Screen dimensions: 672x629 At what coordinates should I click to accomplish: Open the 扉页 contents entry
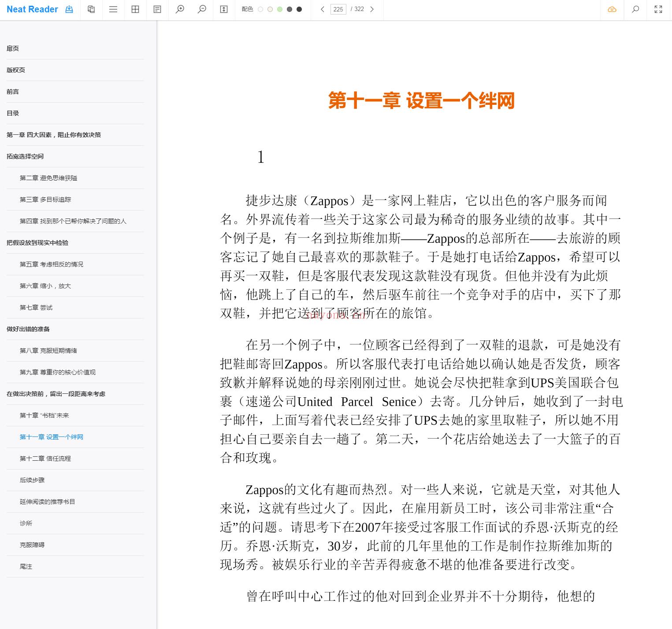(x=13, y=48)
